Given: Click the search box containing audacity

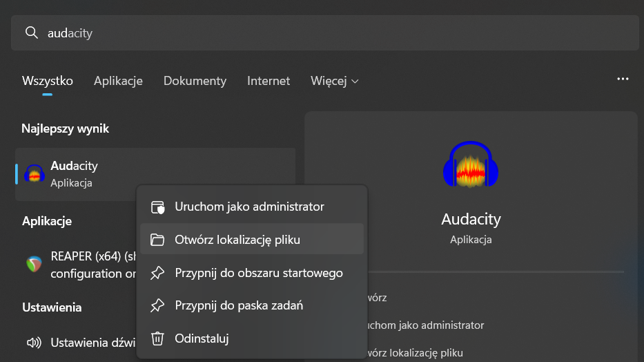Looking at the screenshot, I should [331, 33].
